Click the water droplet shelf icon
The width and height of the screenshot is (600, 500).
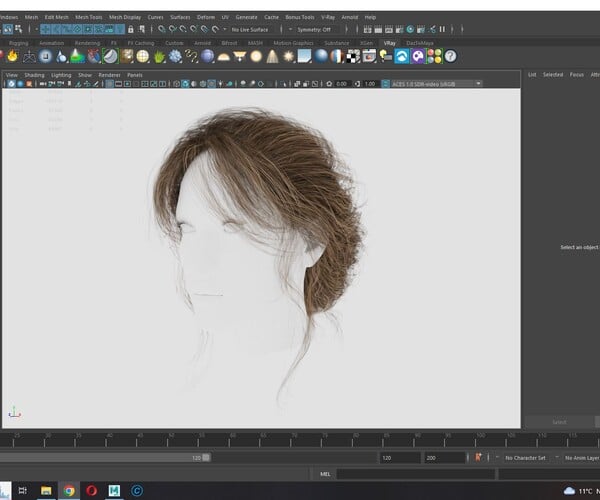pyautogui.click(x=61, y=56)
